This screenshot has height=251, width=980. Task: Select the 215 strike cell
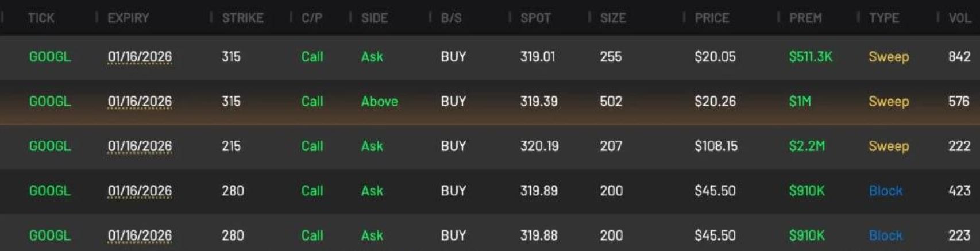[231, 146]
